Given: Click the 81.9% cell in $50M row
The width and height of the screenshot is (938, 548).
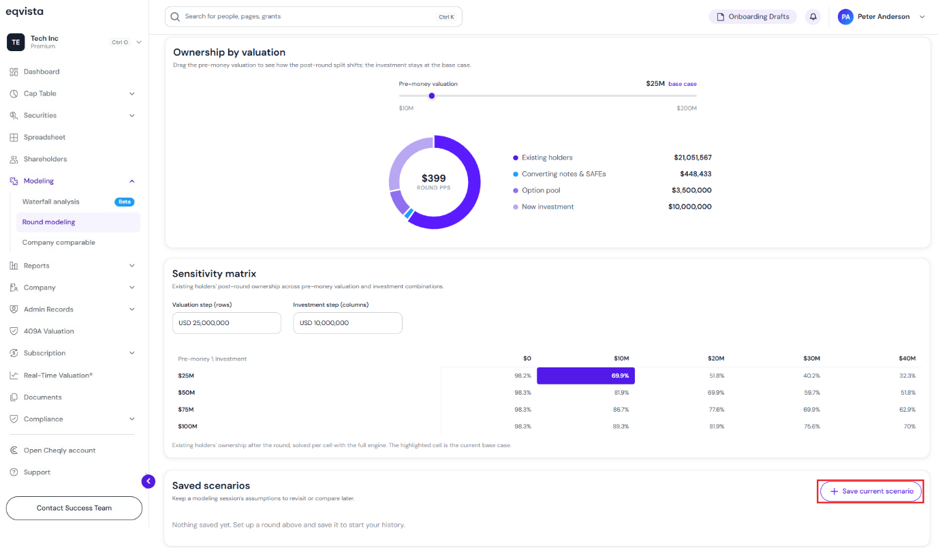Looking at the screenshot, I should tap(620, 393).
